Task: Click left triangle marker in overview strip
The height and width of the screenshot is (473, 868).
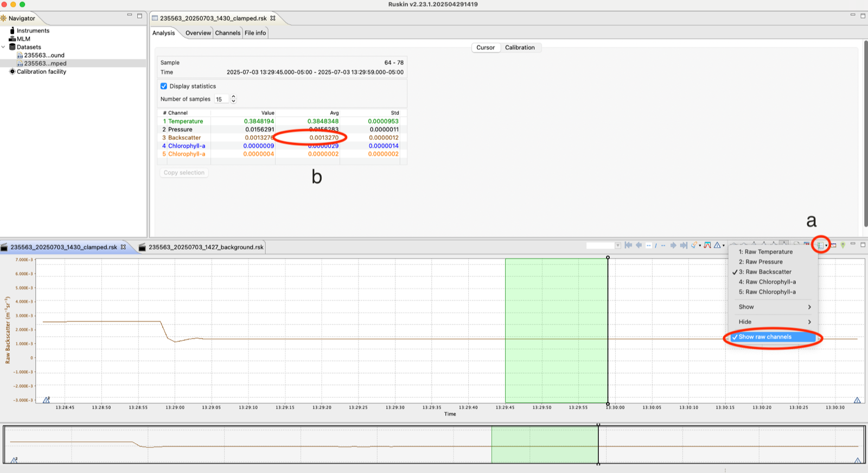Action: coord(14,460)
